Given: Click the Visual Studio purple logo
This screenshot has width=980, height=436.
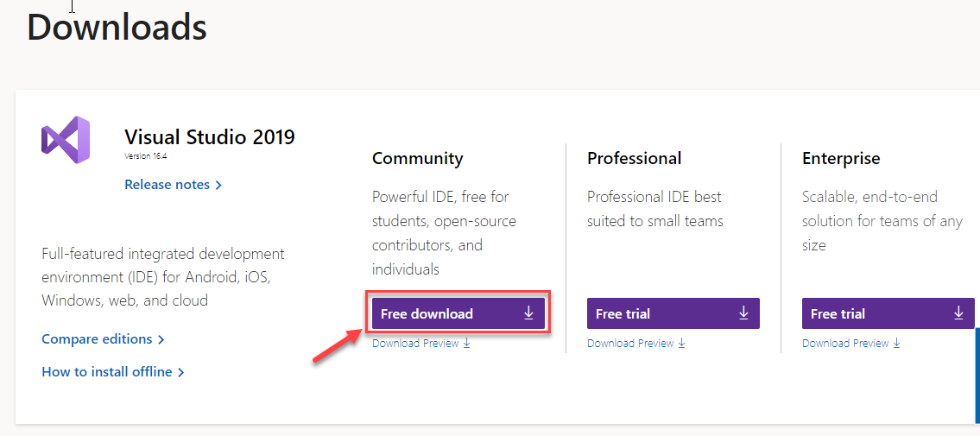Looking at the screenshot, I should (x=66, y=140).
